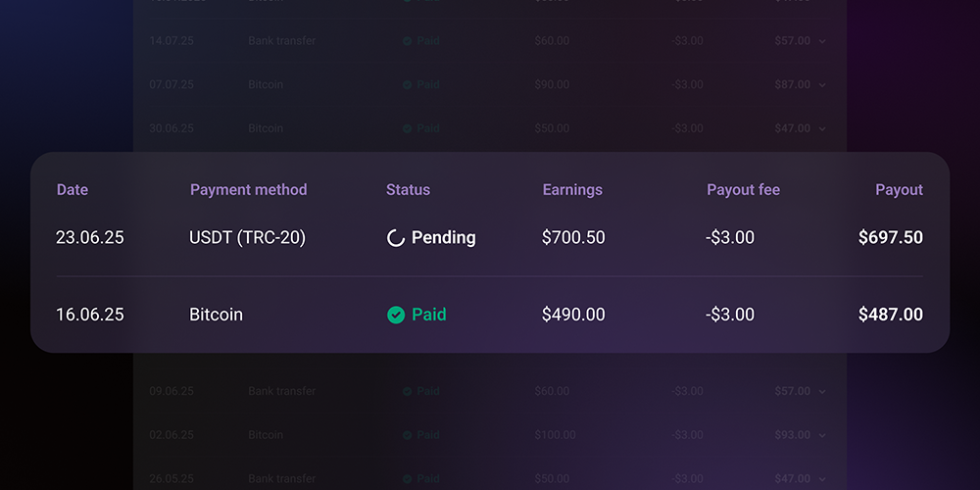Click the Payout fee column header
The height and width of the screenshot is (490, 980).
pyautogui.click(x=743, y=189)
